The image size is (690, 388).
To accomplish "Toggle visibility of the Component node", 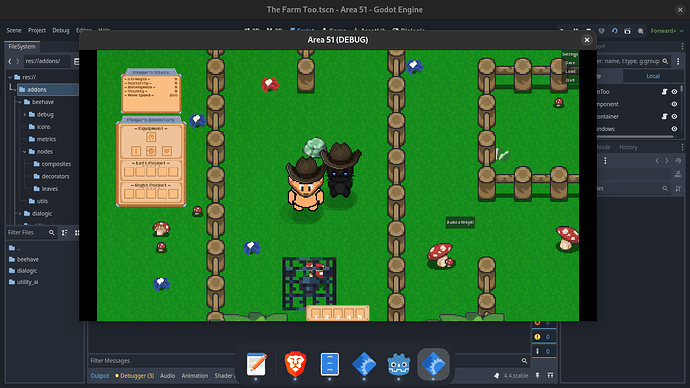I will pyautogui.click(x=674, y=104).
